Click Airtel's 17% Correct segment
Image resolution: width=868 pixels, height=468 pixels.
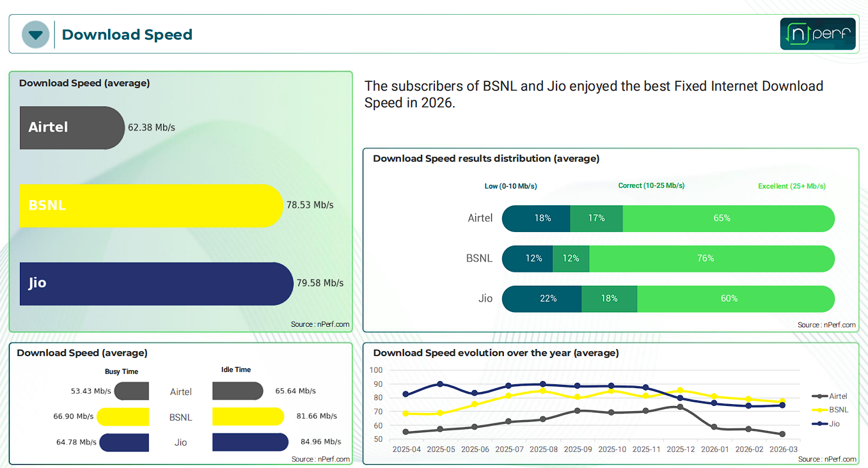point(596,219)
